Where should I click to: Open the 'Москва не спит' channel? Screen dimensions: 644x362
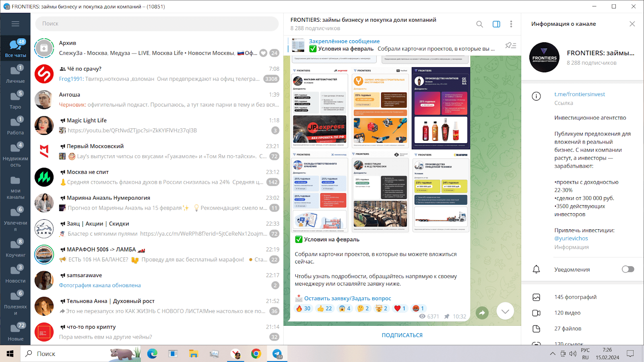point(157,177)
